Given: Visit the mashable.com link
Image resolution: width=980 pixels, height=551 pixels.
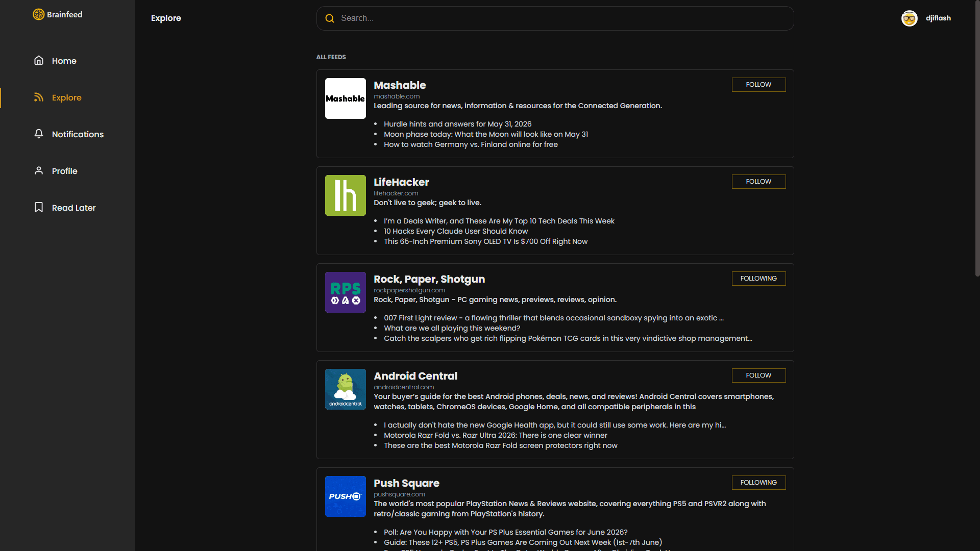Looking at the screenshot, I should (x=397, y=96).
